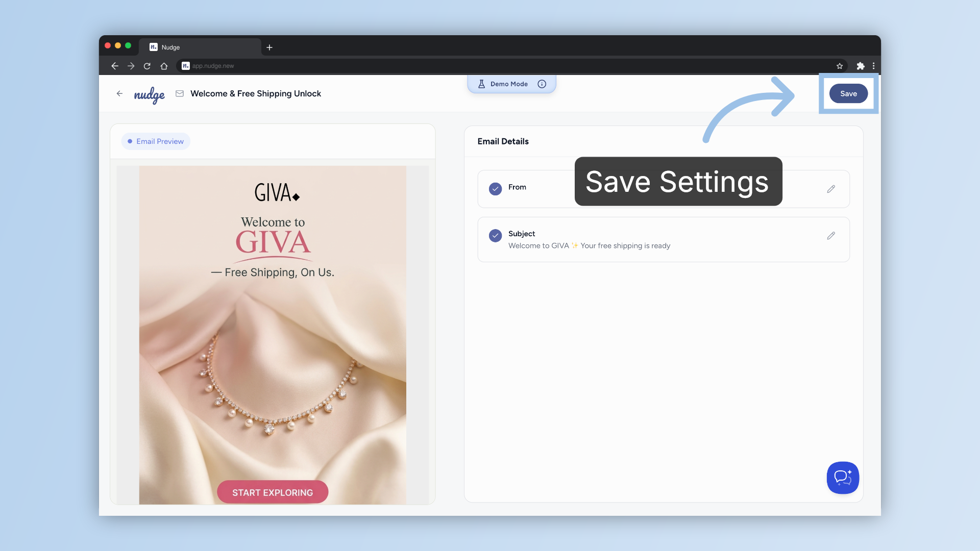
Task: Edit the Subject field with pencil icon
Action: coord(831,236)
